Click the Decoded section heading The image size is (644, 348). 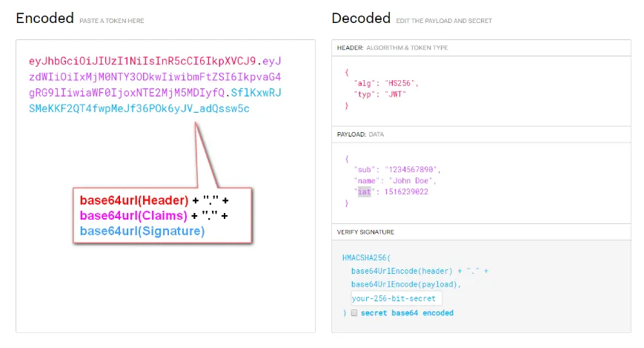pyautogui.click(x=361, y=19)
